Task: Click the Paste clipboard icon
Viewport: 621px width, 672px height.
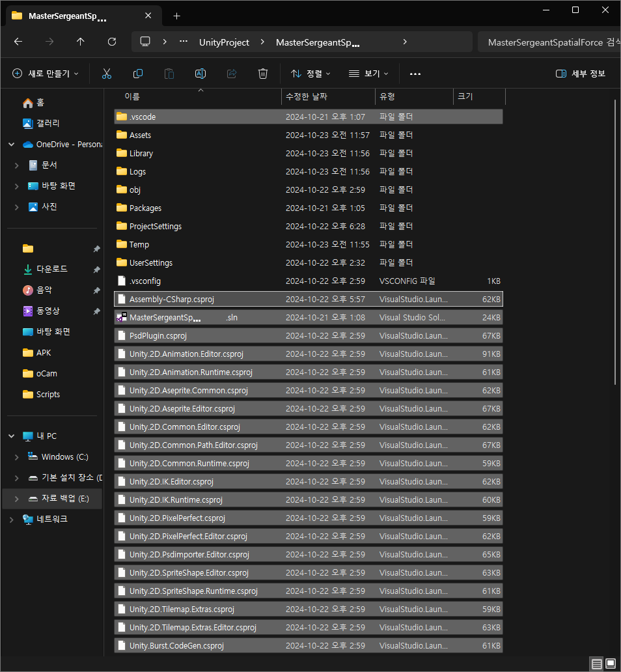Action: pyautogui.click(x=169, y=74)
